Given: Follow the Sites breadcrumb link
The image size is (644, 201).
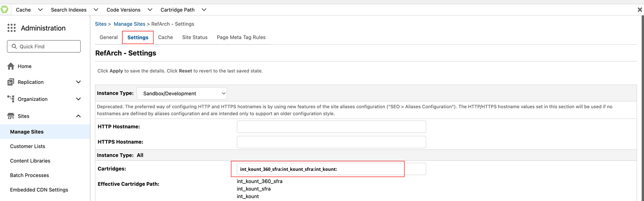Looking at the screenshot, I should tap(101, 24).
